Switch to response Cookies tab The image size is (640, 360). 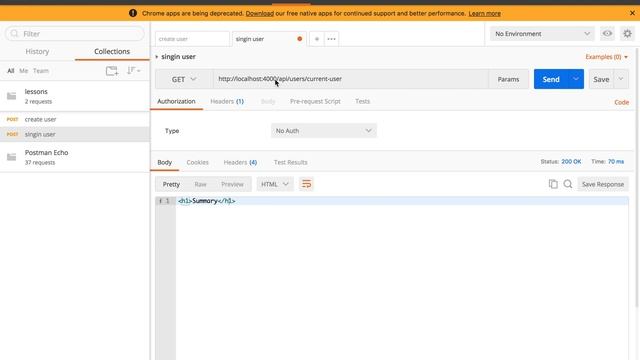coord(198,162)
